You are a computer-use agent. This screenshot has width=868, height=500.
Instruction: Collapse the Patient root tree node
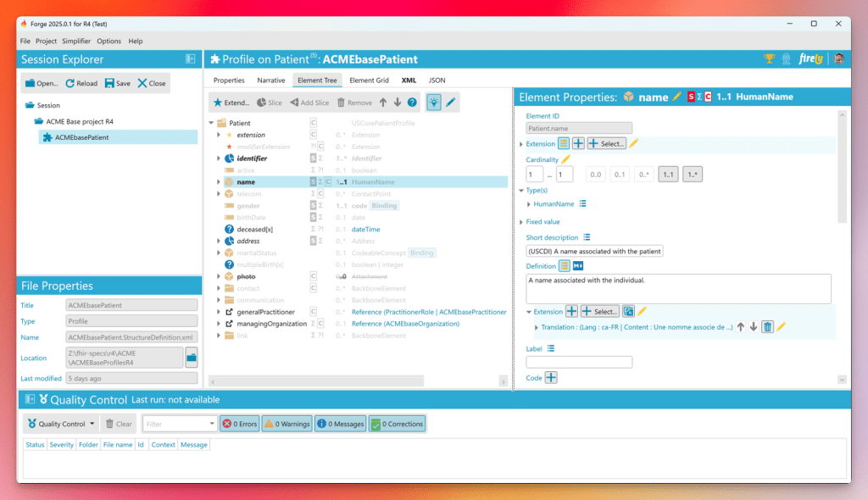tap(211, 123)
